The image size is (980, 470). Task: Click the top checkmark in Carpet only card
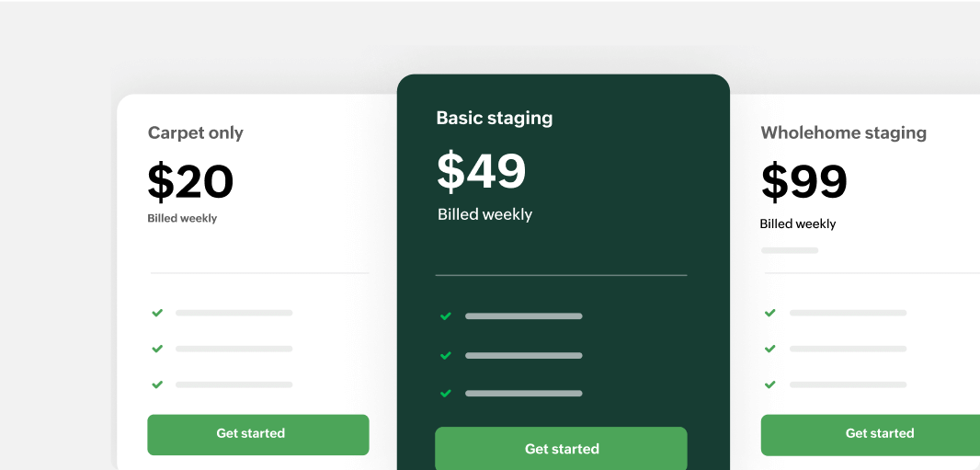(157, 313)
